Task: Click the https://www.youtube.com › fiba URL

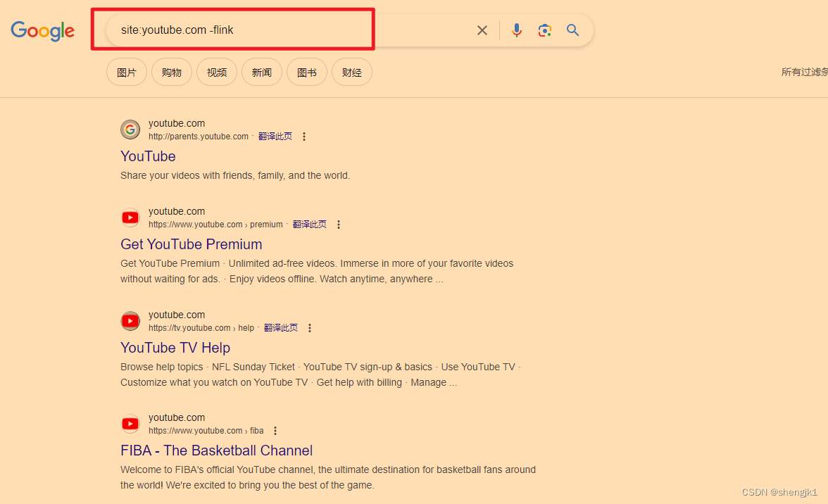Action: click(206, 431)
